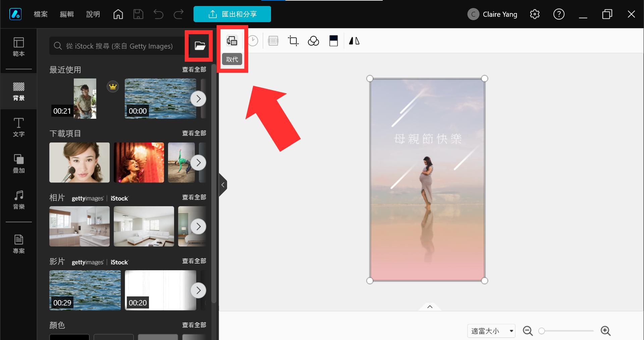The image size is (644, 340).
Task: Click the 母親節快樂 text on canvas
Action: pyautogui.click(x=428, y=138)
